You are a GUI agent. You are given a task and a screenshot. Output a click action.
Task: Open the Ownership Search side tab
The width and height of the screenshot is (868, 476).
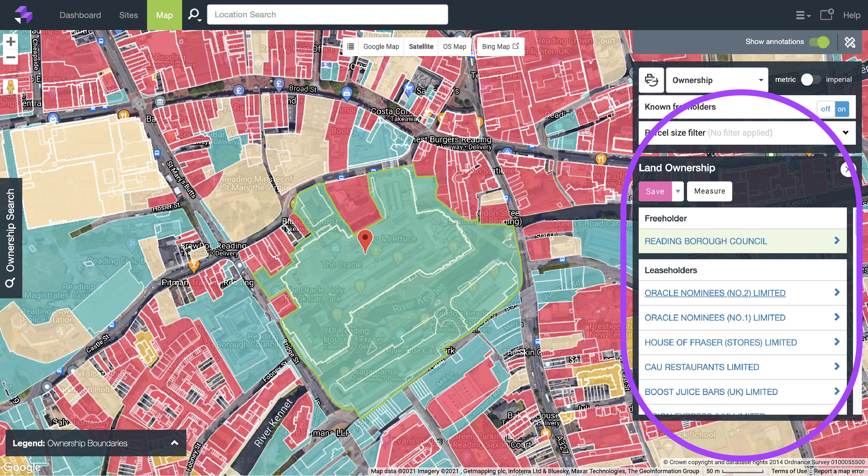[11, 238]
